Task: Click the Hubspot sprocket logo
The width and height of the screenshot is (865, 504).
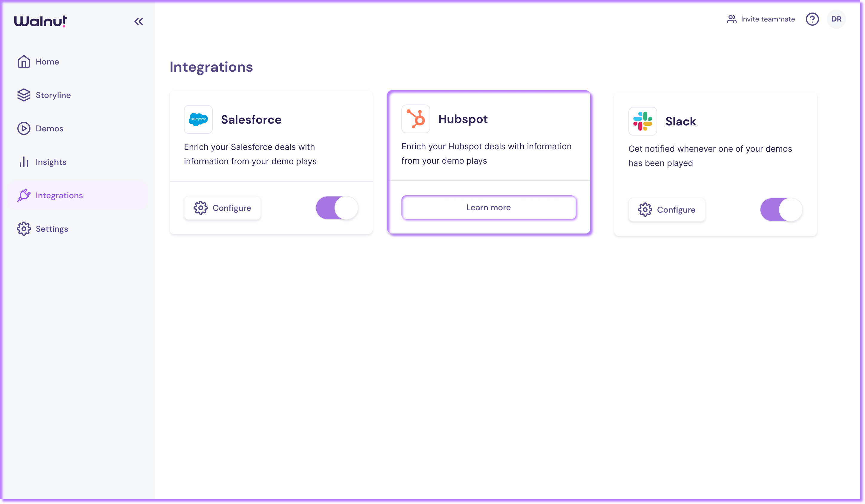Action: (416, 119)
